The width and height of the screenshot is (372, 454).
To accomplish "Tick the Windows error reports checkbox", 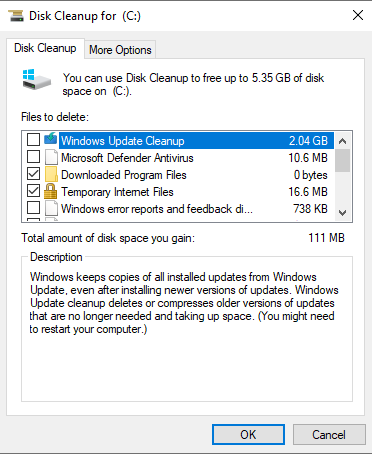I will (x=33, y=208).
